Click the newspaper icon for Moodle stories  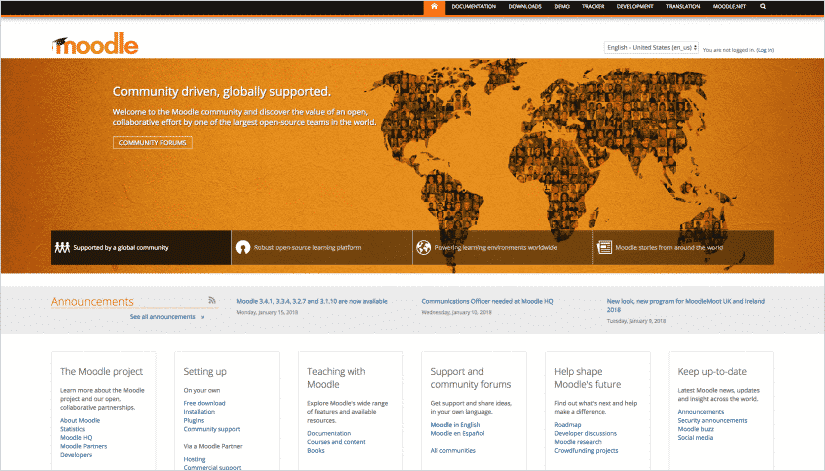(x=605, y=247)
